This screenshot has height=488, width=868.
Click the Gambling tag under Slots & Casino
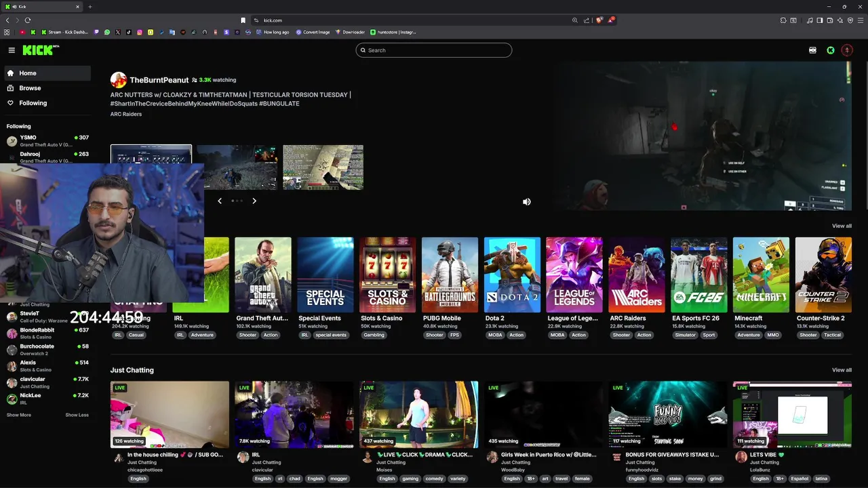click(x=374, y=335)
